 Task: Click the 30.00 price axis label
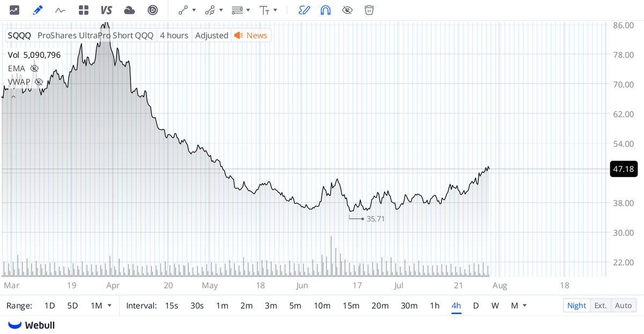click(624, 233)
